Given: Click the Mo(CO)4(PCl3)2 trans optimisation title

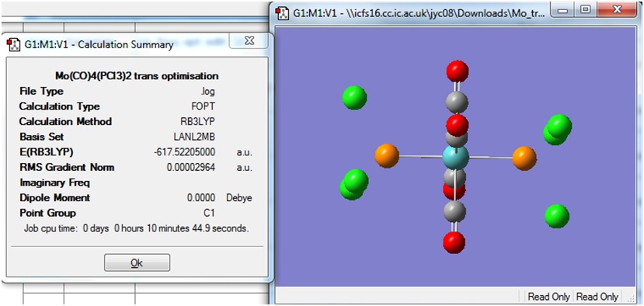Looking at the screenshot, I should tap(137, 76).
